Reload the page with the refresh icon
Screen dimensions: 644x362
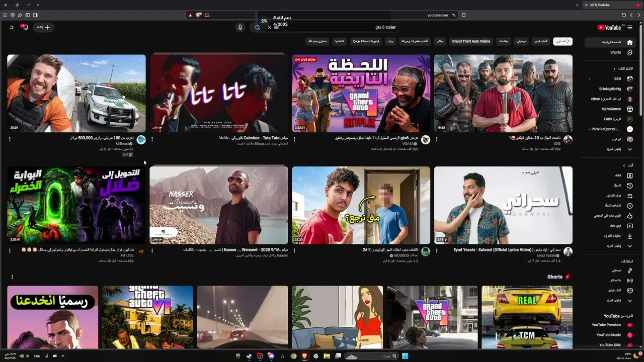(624, 15)
